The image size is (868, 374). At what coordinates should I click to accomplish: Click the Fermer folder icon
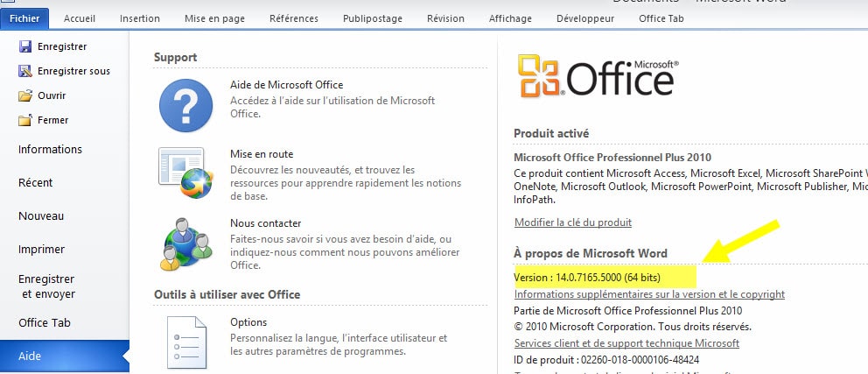click(x=25, y=120)
